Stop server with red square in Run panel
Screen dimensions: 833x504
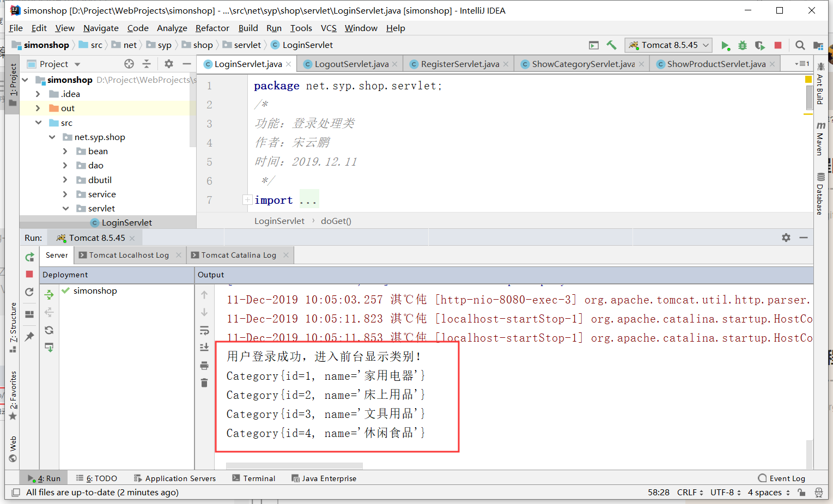click(29, 274)
